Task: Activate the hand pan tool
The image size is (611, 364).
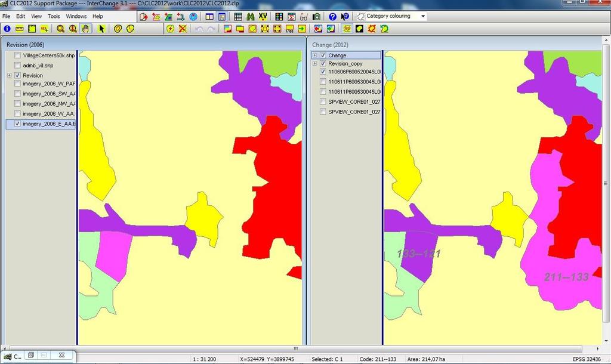Action: coord(85,29)
